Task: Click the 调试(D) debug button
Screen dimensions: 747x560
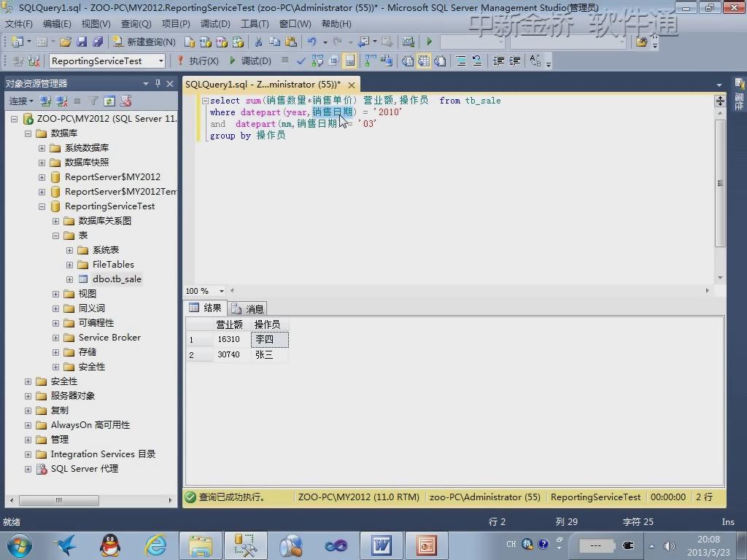Action: pos(250,61)
